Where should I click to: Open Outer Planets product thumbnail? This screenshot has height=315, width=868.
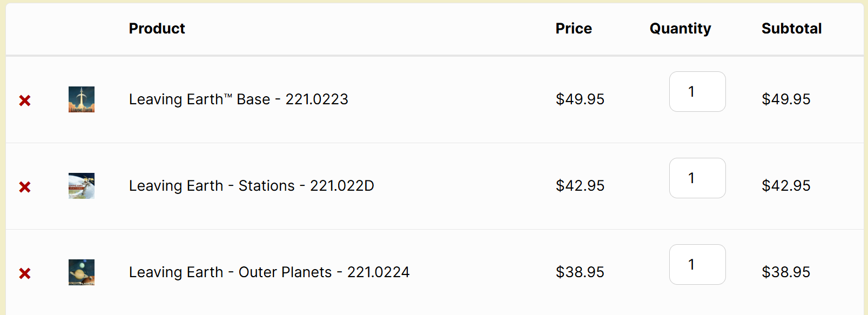click(82, 272)
